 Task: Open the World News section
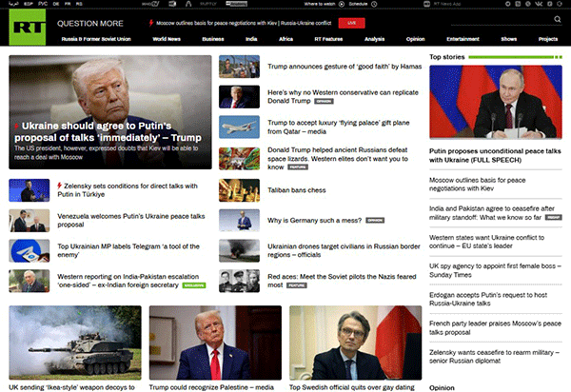pyautogui.click(x=167, y=39)
